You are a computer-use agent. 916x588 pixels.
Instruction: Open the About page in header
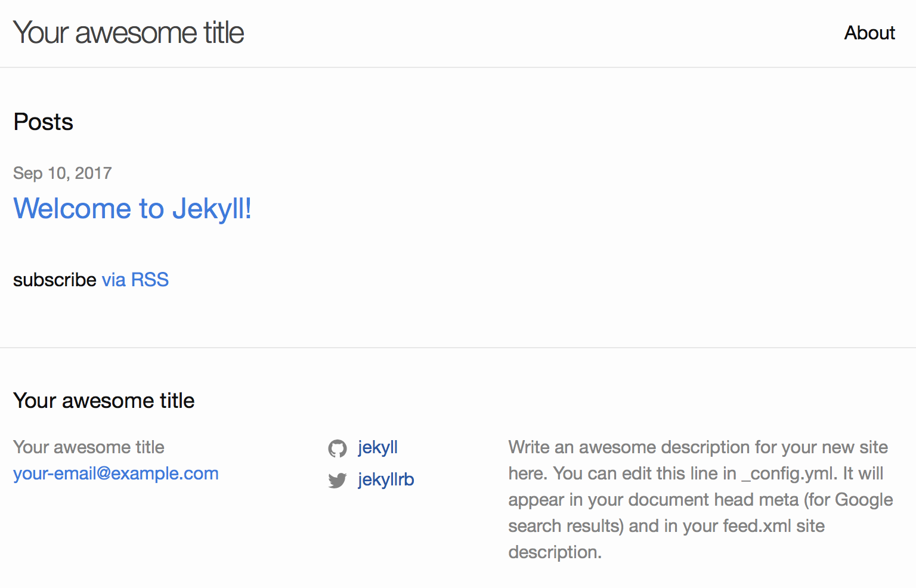click(869, 33)
